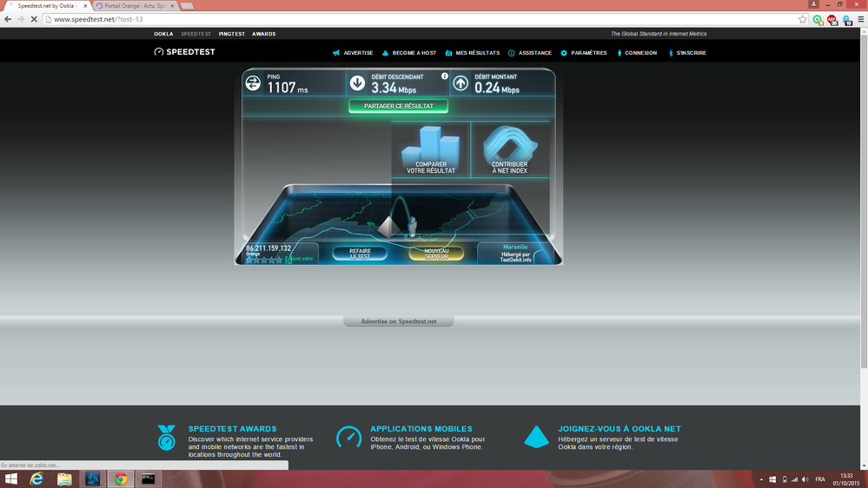Click the Refaire le test button

[x=360, y=254]
